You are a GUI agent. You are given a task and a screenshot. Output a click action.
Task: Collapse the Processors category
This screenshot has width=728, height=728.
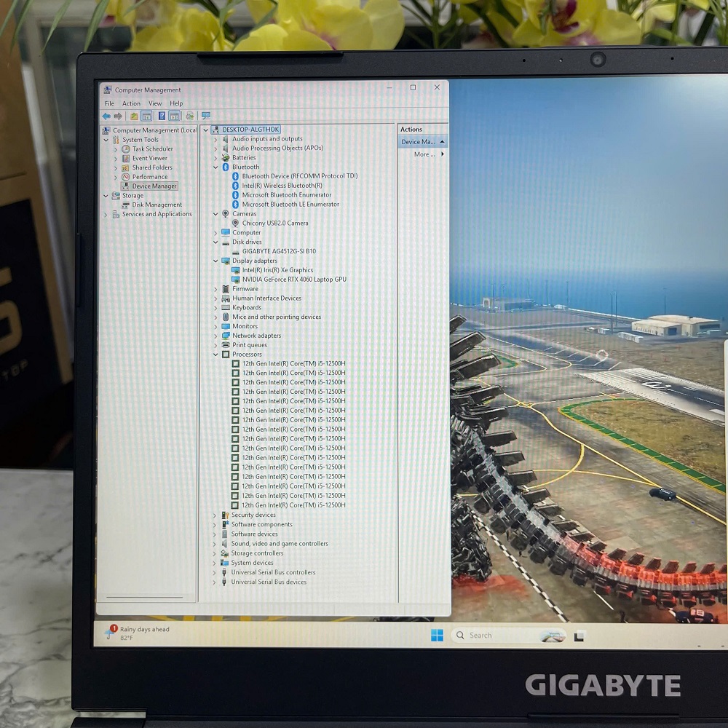[x=215, y=355]
